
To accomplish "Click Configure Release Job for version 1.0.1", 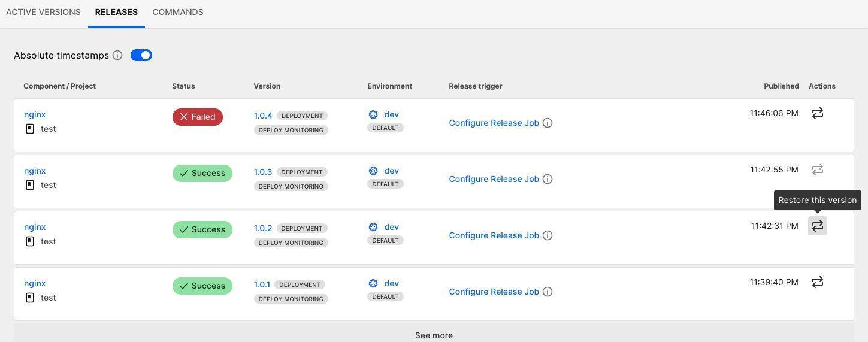I will pyautogui.click(x=494, y=292).
